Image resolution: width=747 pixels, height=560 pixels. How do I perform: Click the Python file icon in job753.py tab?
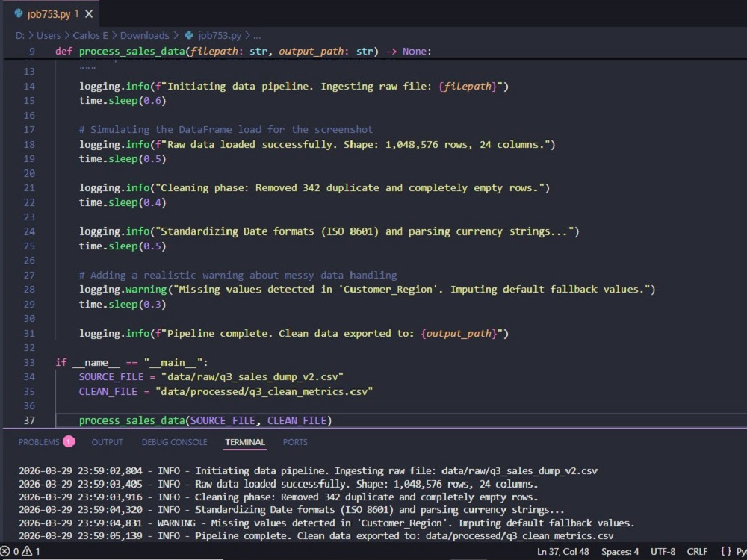[19, 13]
